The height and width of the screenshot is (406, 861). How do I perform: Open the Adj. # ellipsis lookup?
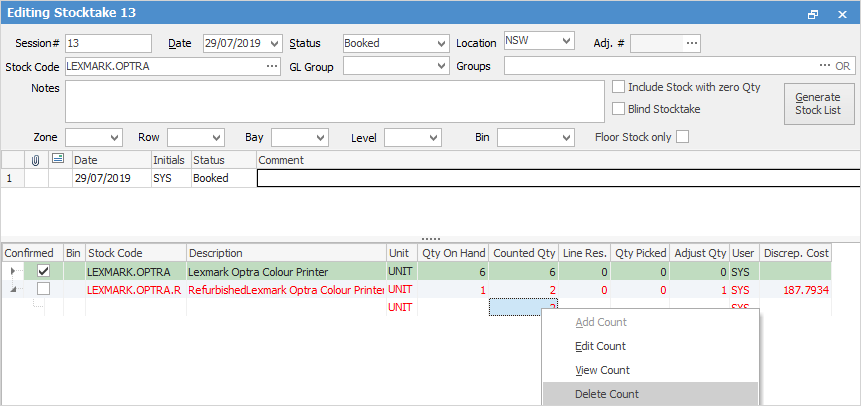tap(692, 43)
